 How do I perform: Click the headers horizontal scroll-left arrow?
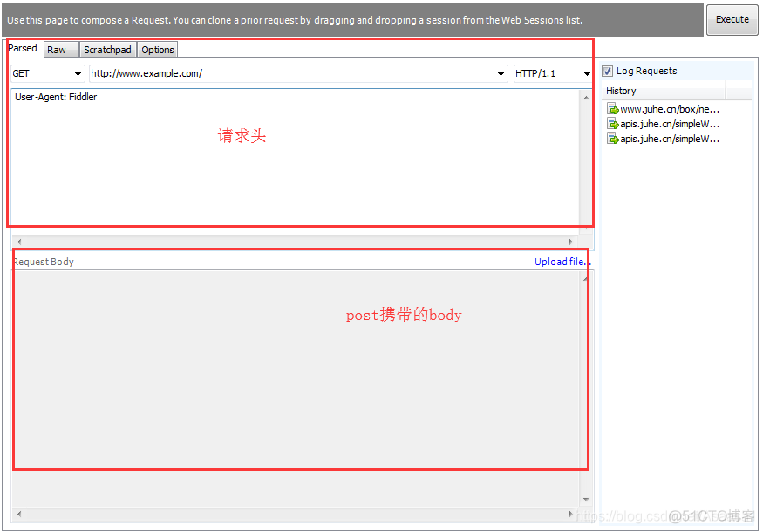click(x=19, y=242)
